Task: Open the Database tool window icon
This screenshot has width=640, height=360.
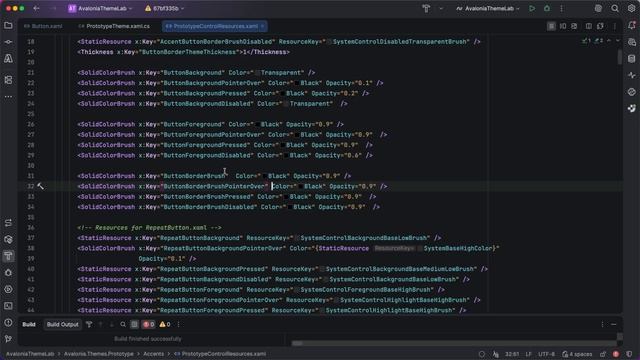Action: [x=631, y=59]
